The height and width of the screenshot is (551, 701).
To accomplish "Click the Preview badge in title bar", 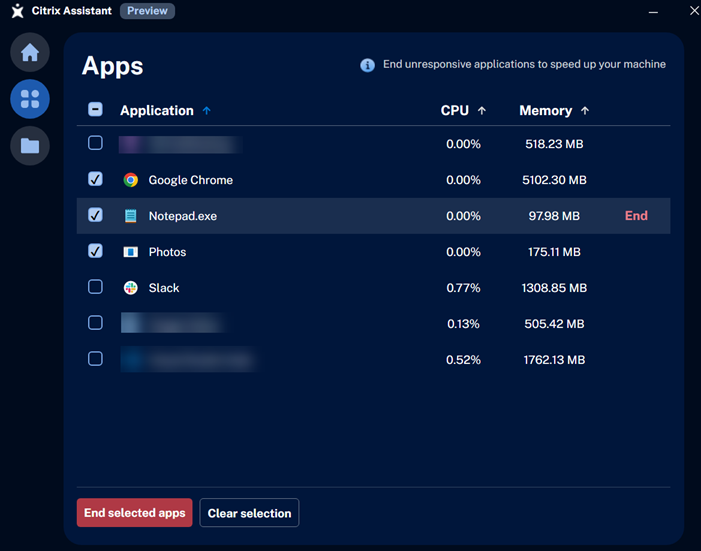I will coord(147,12).
